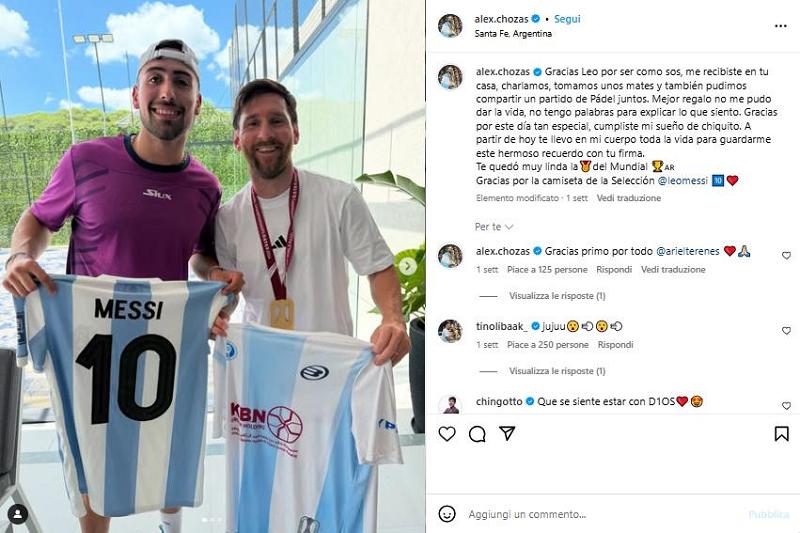
Task: Like the chingotto comment
Action: [x=786, y=405]
